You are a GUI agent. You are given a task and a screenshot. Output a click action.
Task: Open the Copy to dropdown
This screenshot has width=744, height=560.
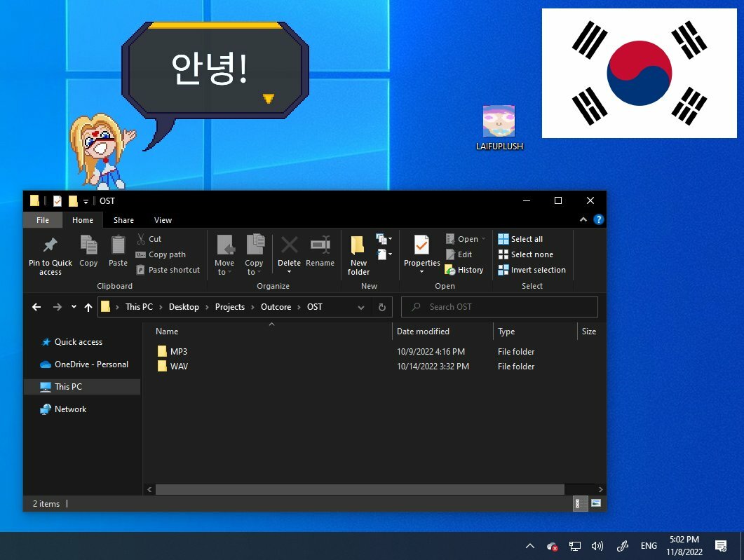254,256
